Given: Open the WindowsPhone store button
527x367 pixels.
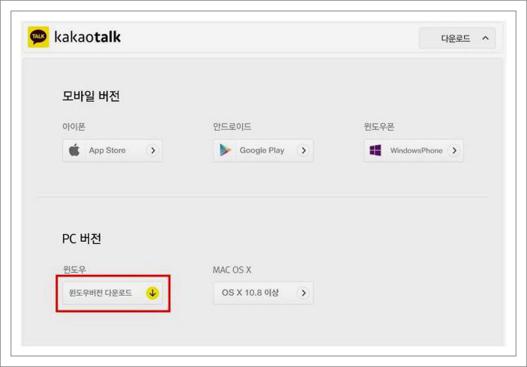Looking at the screenshot, I should 414,151.
